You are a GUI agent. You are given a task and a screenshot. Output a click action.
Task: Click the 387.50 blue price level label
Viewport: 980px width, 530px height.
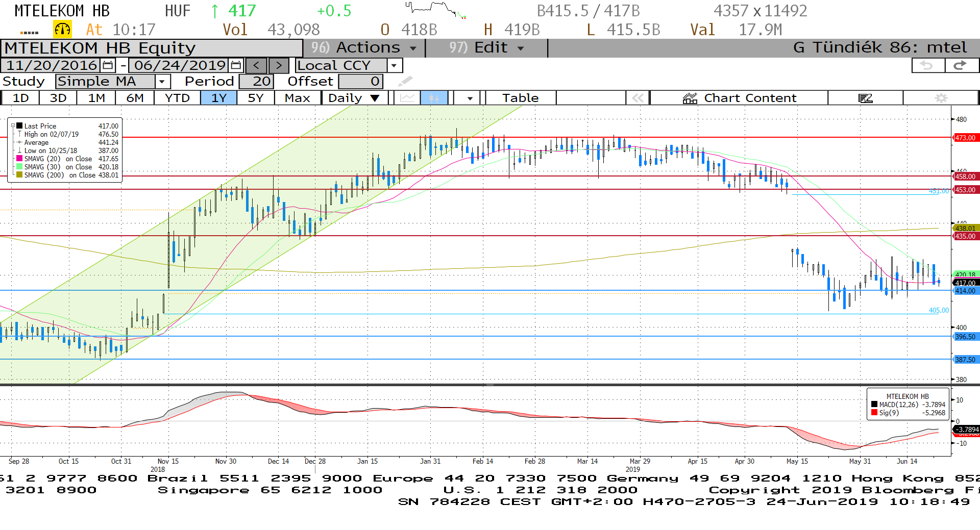965,360
